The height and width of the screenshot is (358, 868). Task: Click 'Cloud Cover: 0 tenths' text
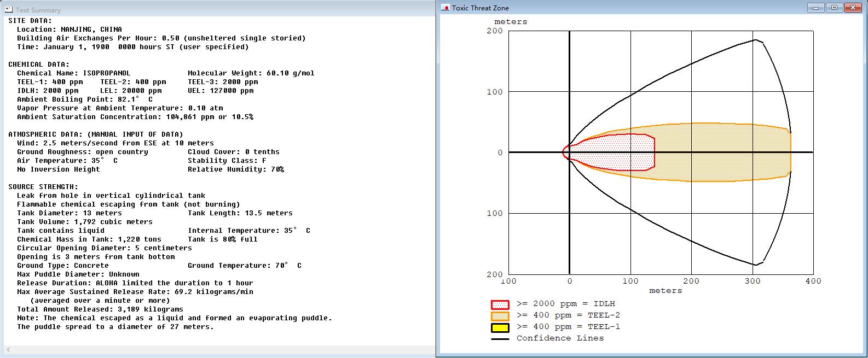tap(234, 152)
